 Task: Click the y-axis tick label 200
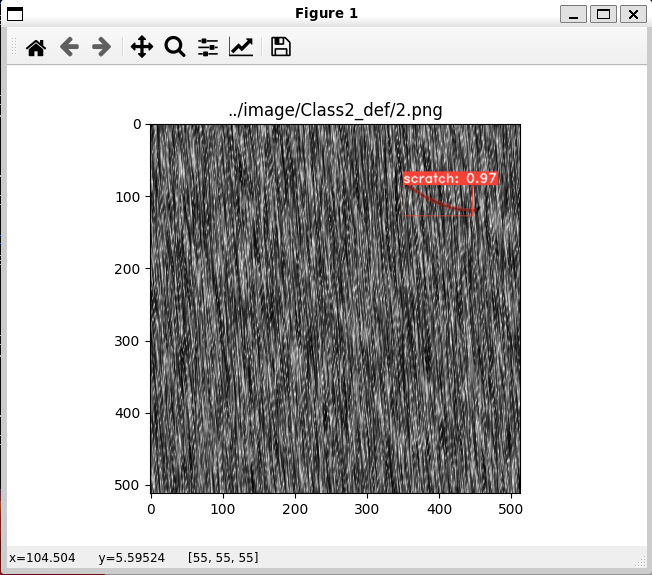point(128,269)
